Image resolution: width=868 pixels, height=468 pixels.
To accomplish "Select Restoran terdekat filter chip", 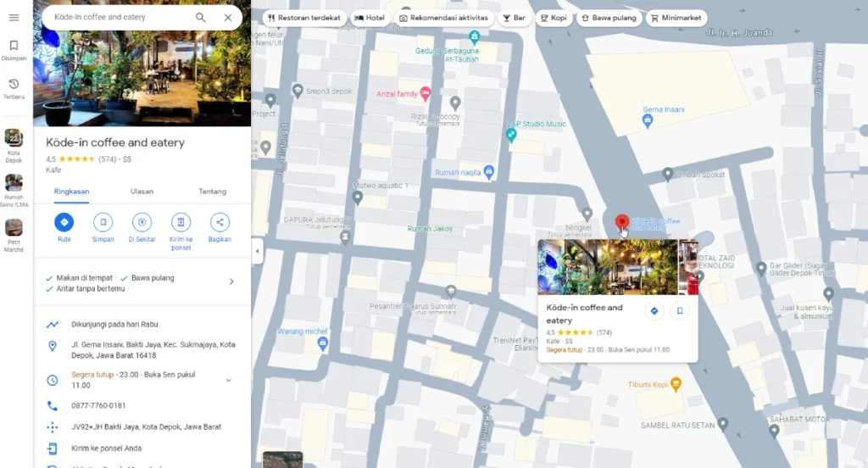I will pos(303,18).
